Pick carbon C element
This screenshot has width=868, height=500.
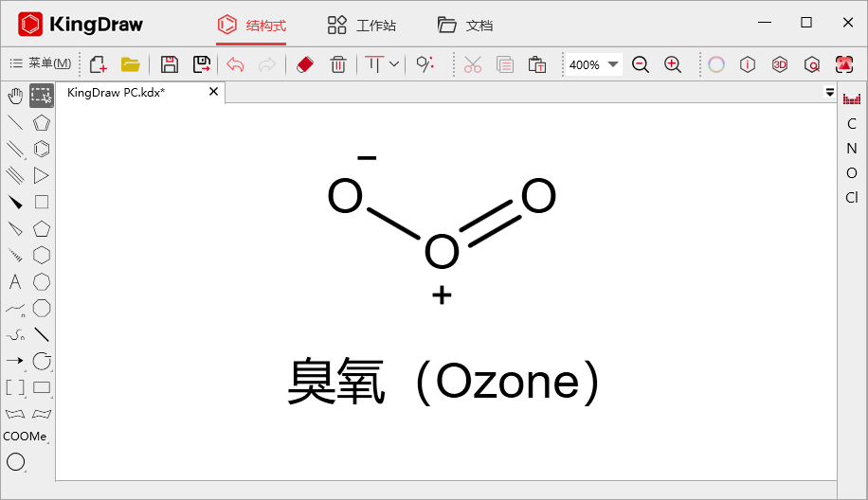[852, 124]
